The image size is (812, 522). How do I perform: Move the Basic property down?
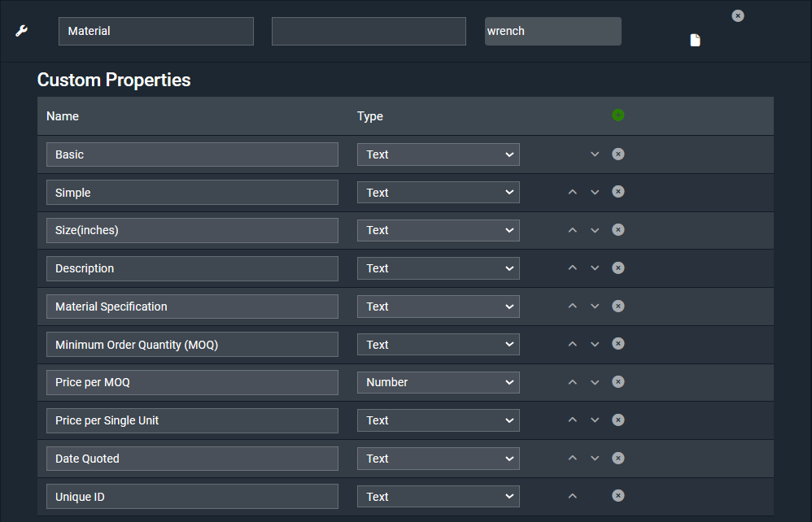(x=595, y=154)
